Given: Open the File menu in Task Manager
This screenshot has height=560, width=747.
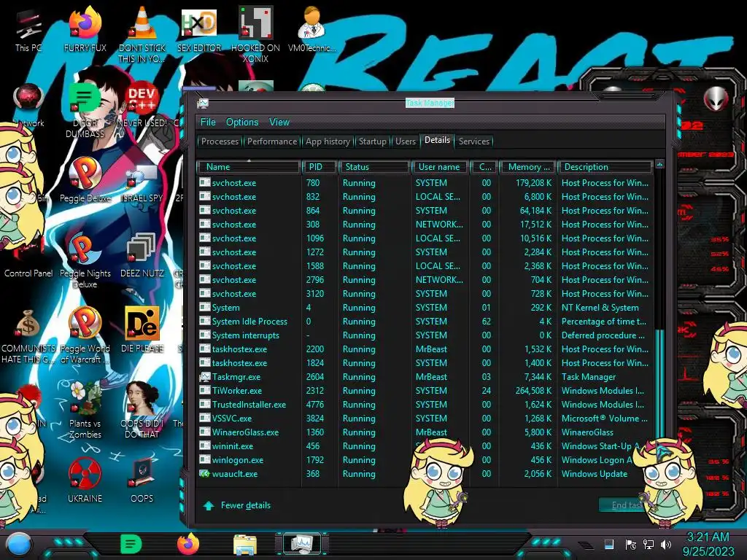Looking at the screenshot, I should coord(208,122).
